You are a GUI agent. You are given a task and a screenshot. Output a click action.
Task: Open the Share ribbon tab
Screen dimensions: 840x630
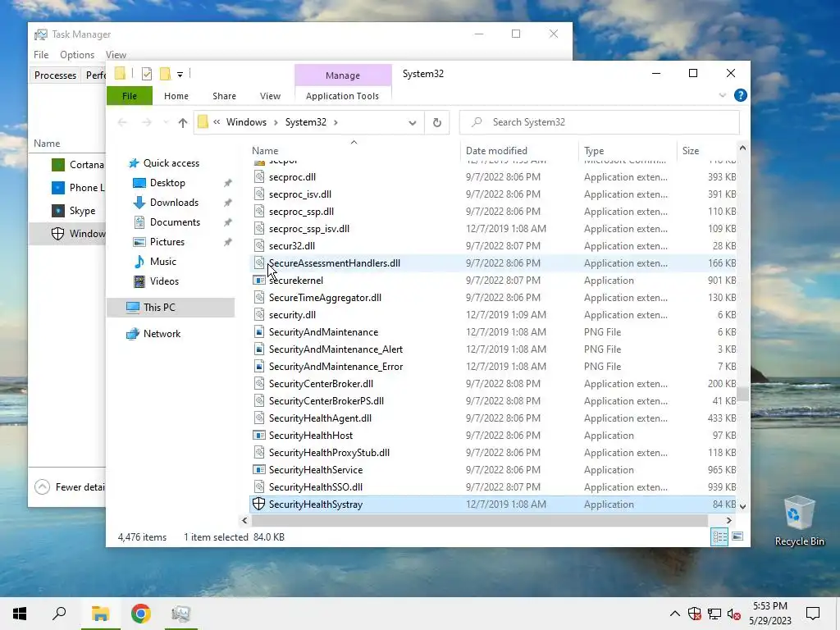[x=224, y=96]
